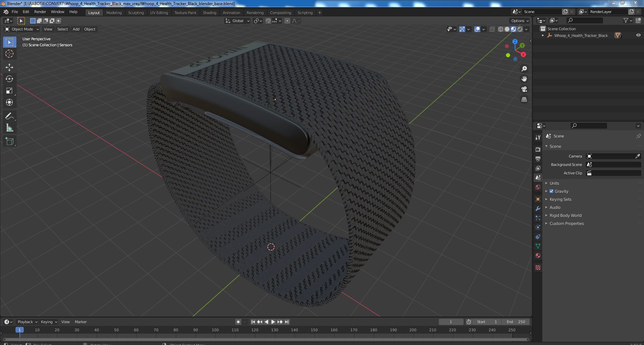Click the current frame field
This screenshot has height=345, width=644.
click(451, 322)
